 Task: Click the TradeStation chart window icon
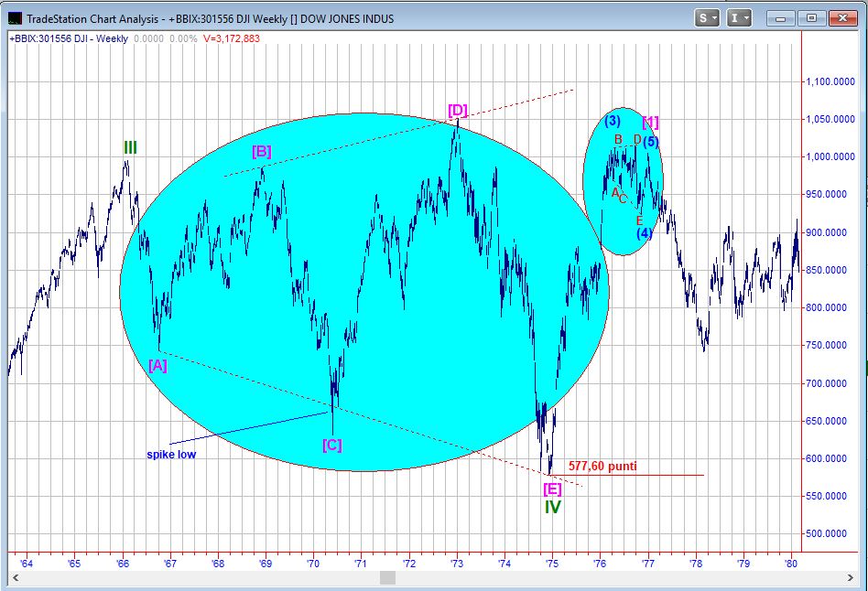pyautogui.click(x=15, y=18)
